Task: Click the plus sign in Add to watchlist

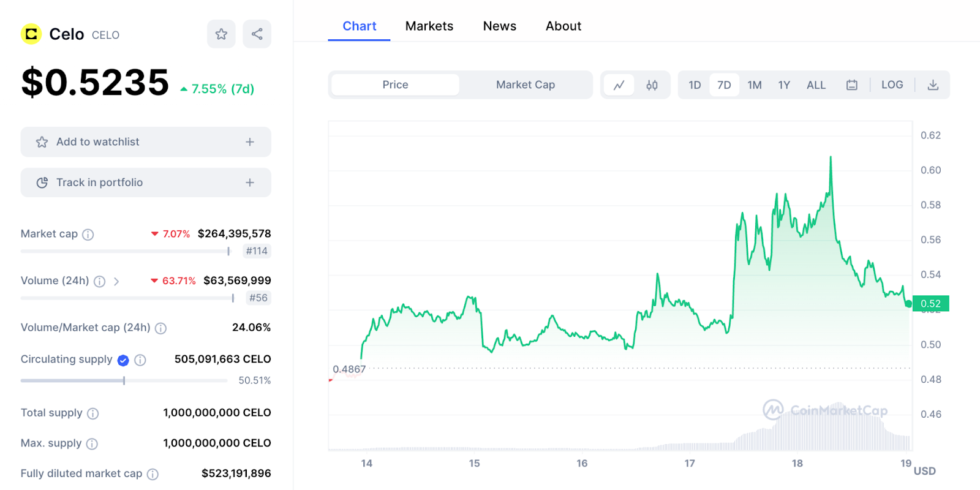Action: (250, 142)
